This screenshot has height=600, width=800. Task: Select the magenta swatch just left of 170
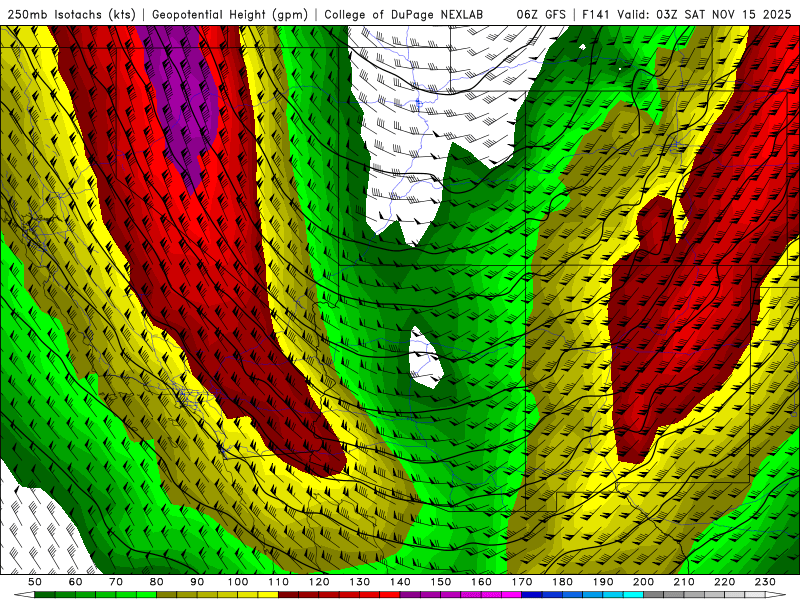coord(512,594)
